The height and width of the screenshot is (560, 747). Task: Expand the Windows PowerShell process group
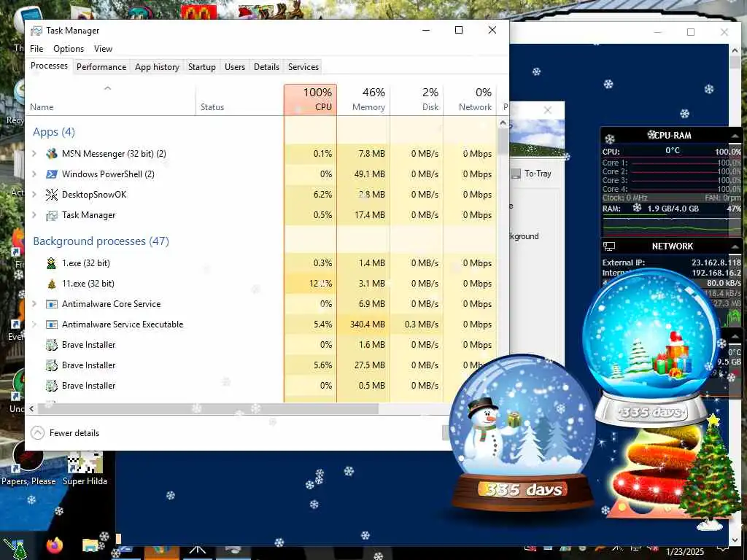pos(34,174)
